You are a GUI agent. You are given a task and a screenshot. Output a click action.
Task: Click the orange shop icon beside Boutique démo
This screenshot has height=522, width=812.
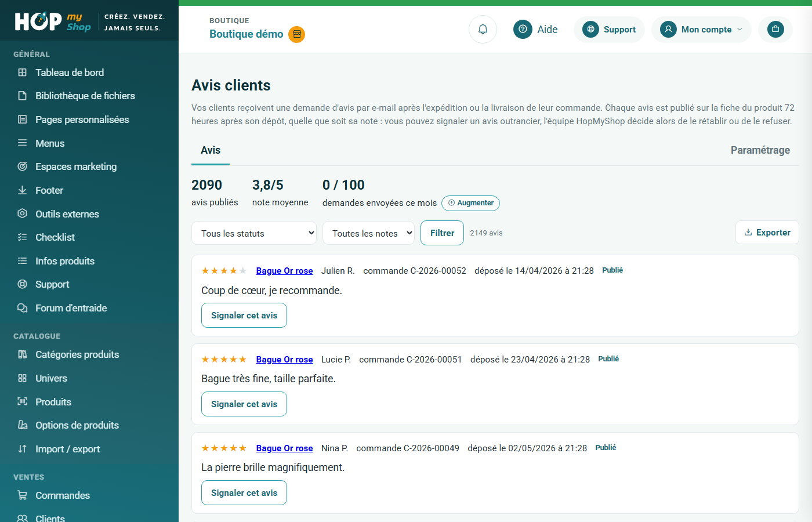297,34
